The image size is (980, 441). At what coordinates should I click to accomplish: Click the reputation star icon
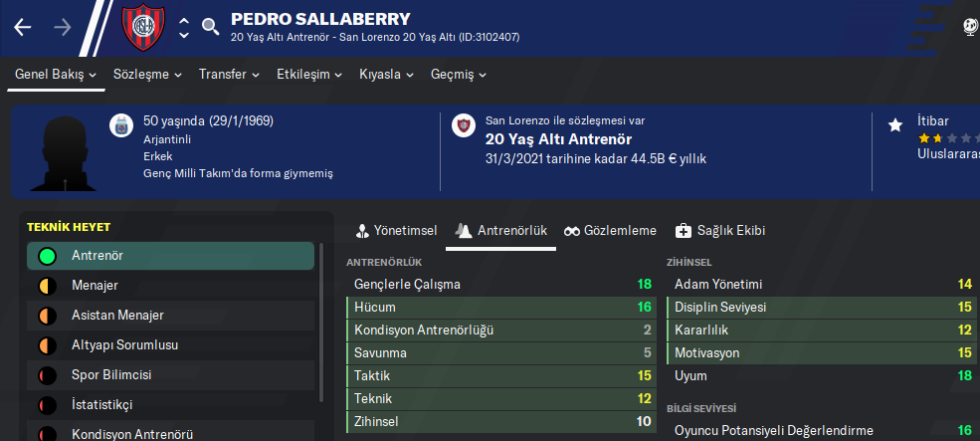(894, 125)
